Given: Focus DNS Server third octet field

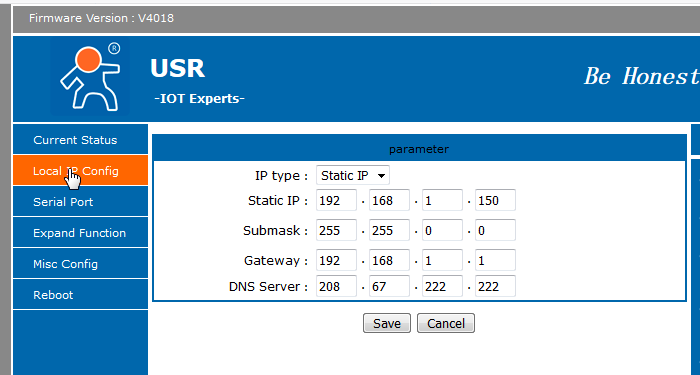Looking at the screenshot, I should [x=442, y=286].
